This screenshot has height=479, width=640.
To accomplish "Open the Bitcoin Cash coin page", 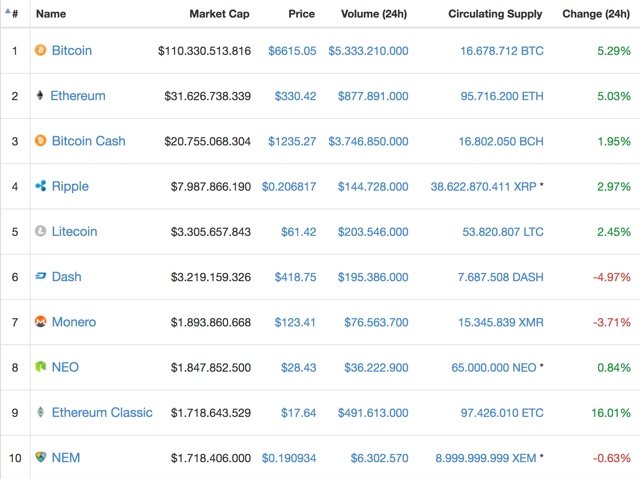I will pos(89,141).
